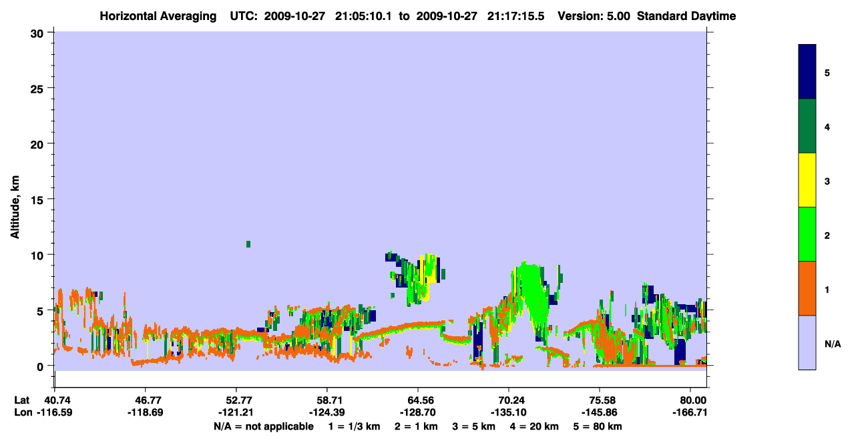Click the latitude value 80.00
The image size is (868, 445).
pyautogui.click(x=693, y=400)
